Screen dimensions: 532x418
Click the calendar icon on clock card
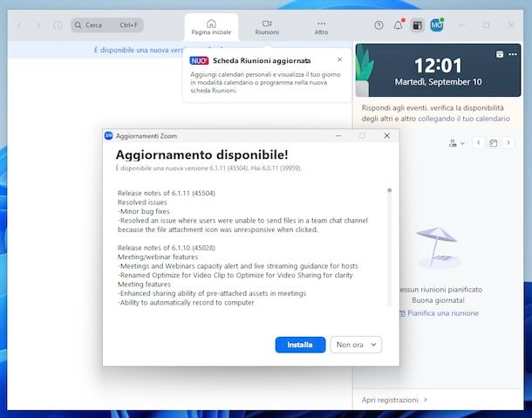point(500,54)
